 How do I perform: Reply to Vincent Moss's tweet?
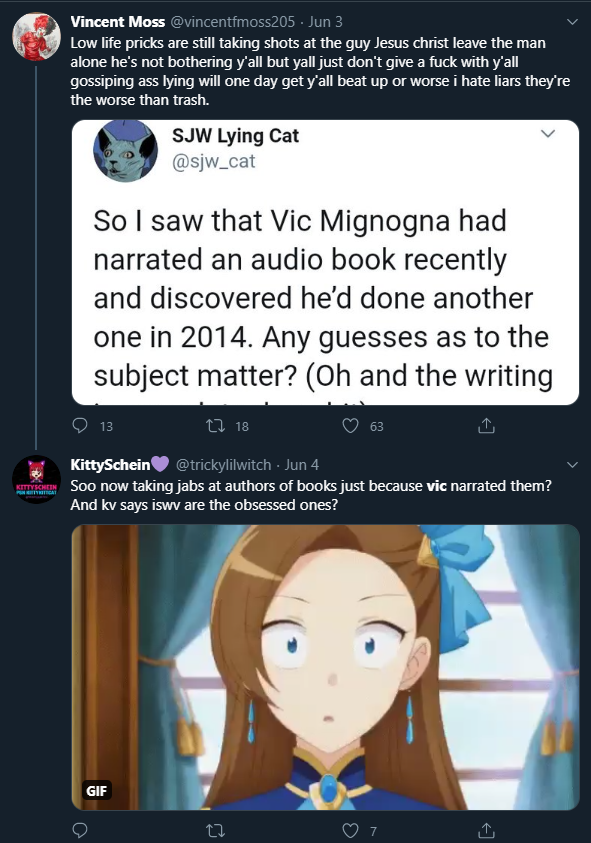(x=80, y=426)
